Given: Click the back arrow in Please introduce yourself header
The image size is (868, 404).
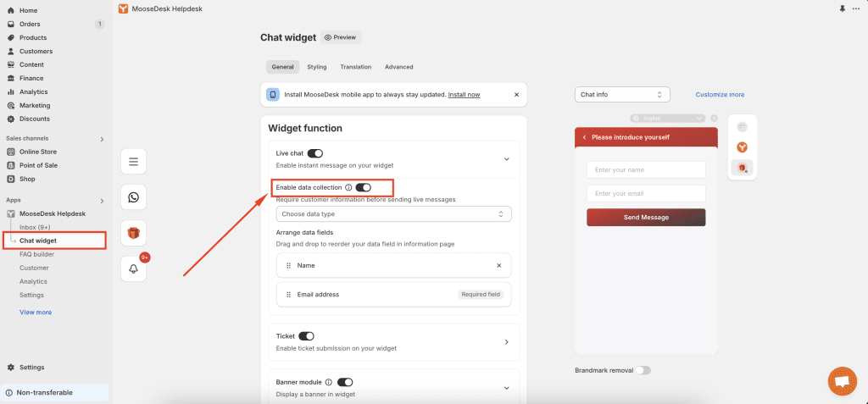Looking at the screenshot, I should (x=585, y=137).
